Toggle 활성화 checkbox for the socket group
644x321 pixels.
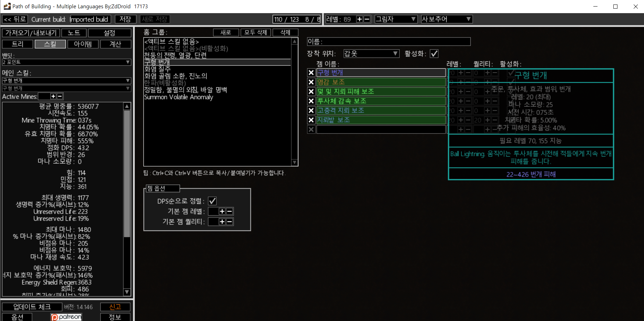(434, 53)
